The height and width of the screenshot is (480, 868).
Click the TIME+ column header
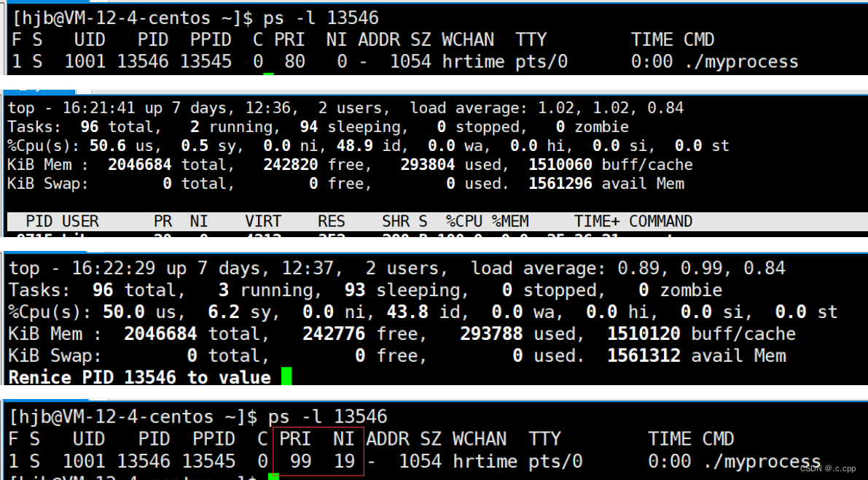(x=597, y=221)
